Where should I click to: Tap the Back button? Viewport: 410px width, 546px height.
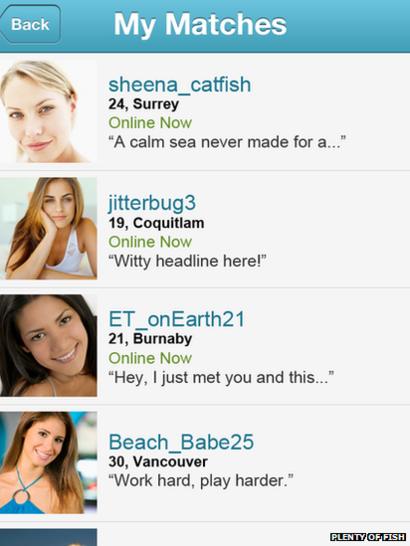tap(31, 24)
